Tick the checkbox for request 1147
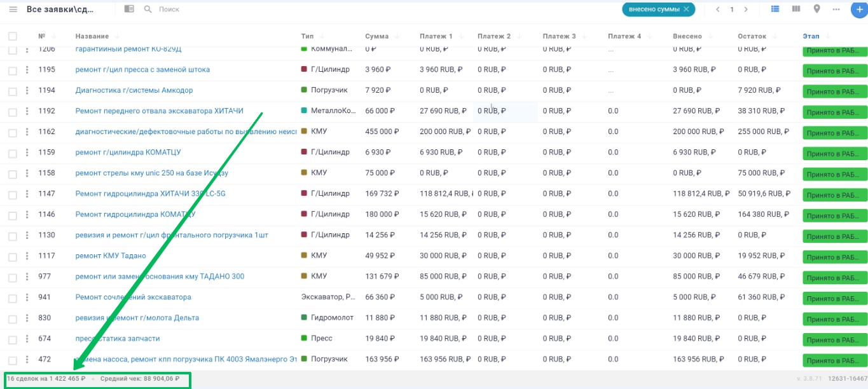Image resolution: width=868 pixels, height=389 pixels. [13, 194]
